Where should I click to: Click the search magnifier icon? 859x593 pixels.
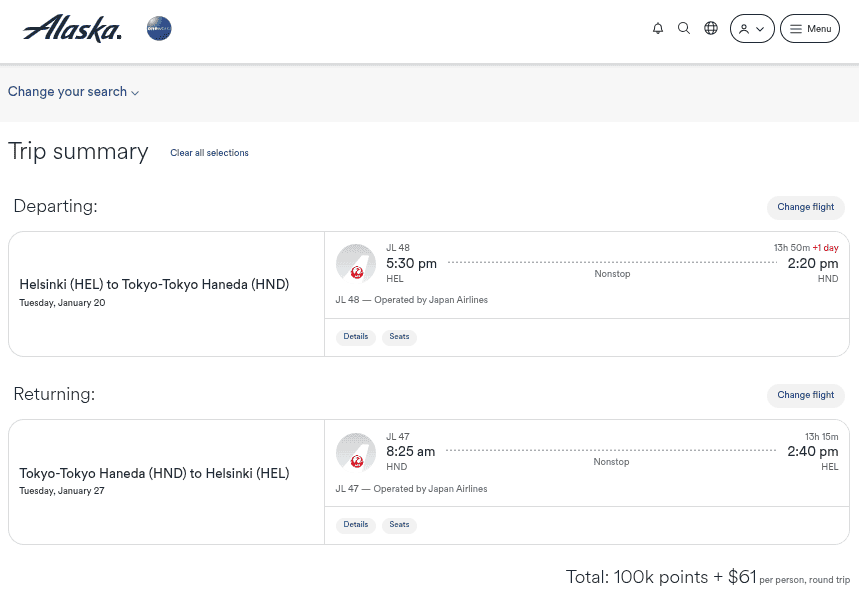tap(684, 28)
